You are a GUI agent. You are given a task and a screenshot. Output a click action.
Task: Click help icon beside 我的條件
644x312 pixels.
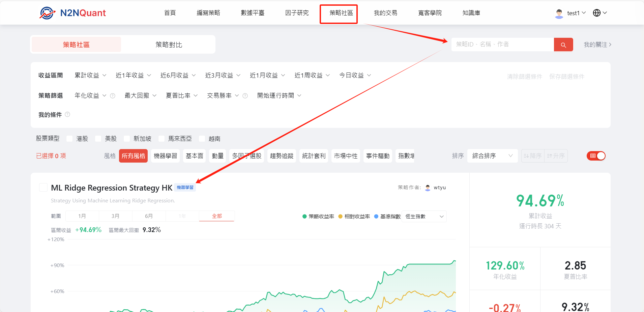click(67, 114)
